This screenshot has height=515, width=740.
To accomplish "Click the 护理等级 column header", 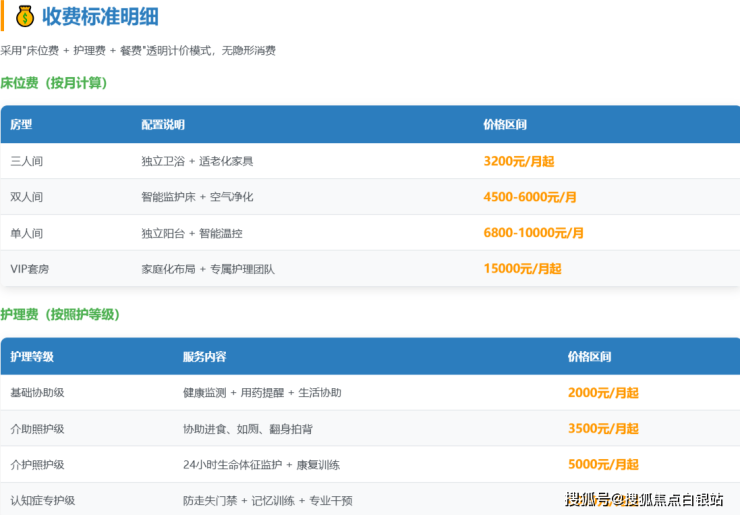I will [32, 356].
